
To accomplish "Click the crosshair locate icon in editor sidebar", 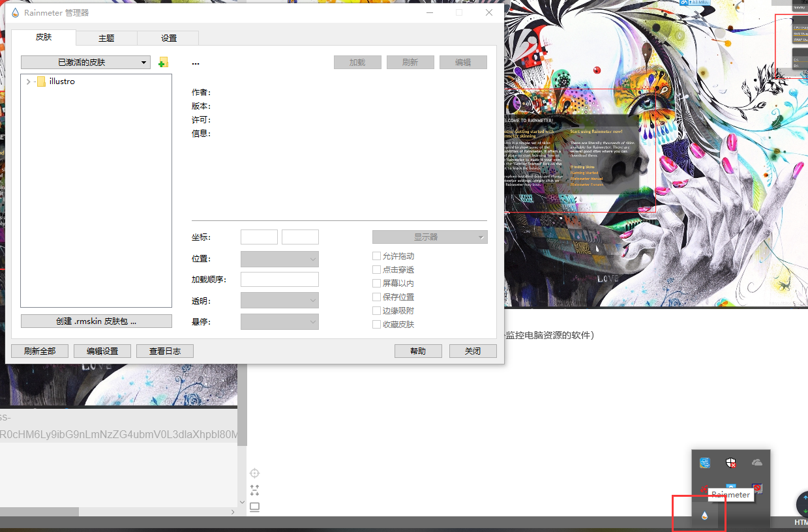I will point(255,473).
